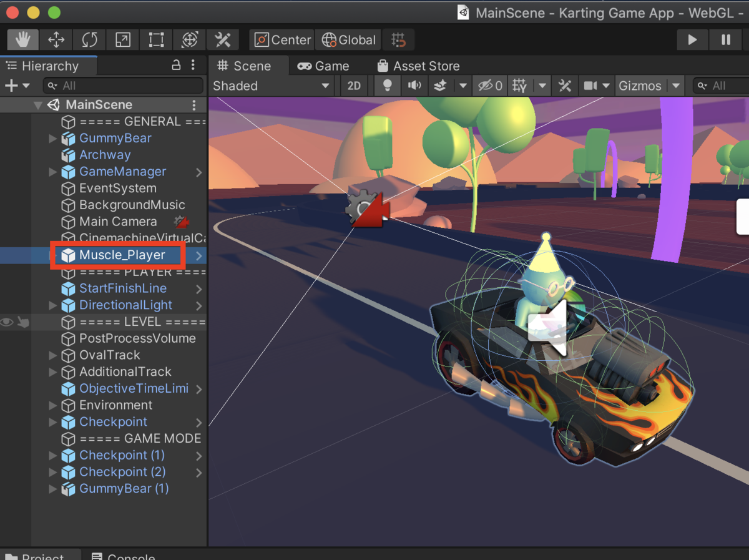
Task: Select the Hand tool
Action: point(23,40)
